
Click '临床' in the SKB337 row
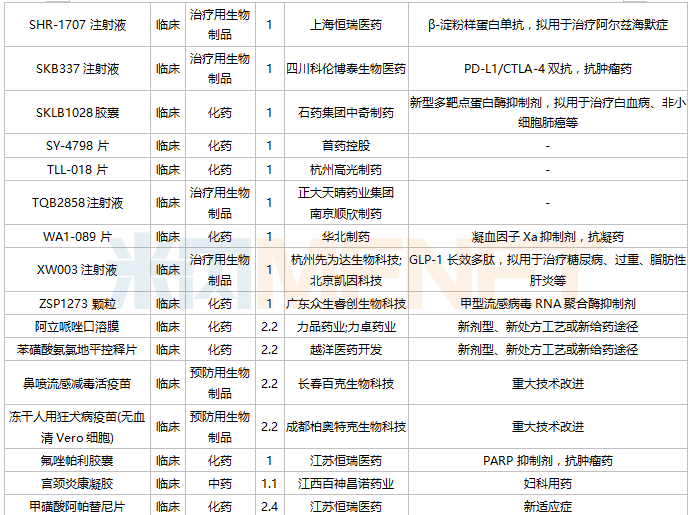click(168, 69)
